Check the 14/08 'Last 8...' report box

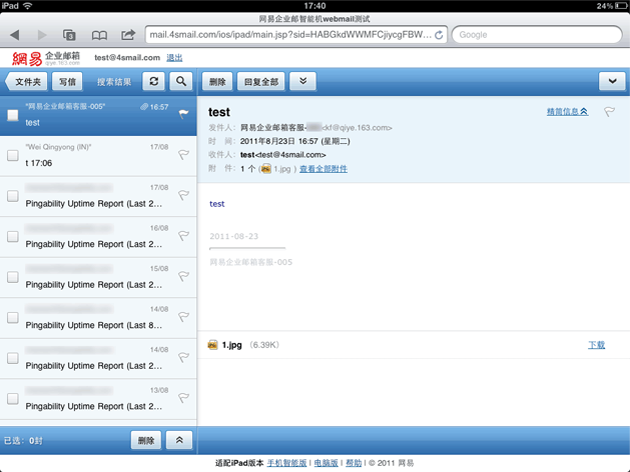(13, 317)
